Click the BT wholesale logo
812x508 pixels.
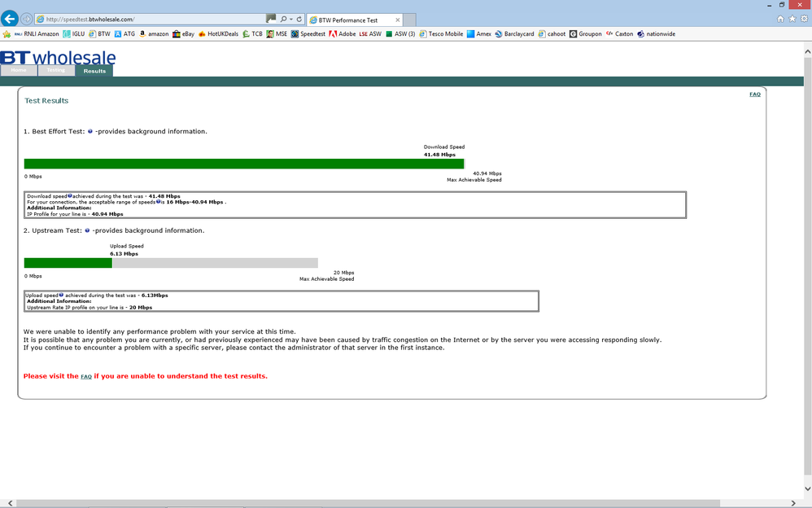(x=58, y=57)
